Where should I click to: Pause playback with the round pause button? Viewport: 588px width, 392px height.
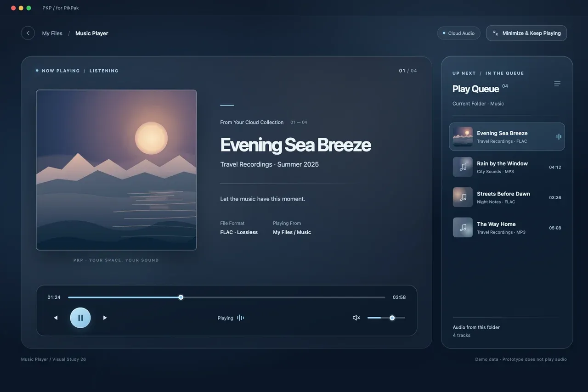click(x=80, y=318)
